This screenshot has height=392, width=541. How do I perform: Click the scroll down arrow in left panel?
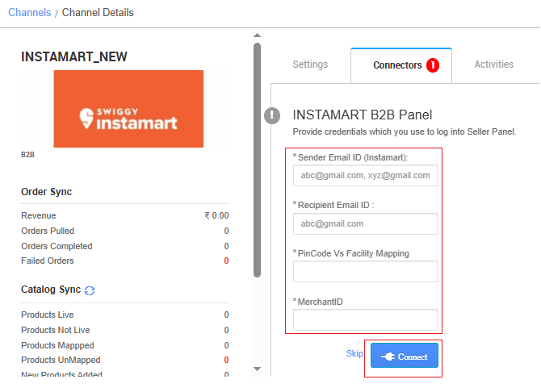click(x=257, y=369)
